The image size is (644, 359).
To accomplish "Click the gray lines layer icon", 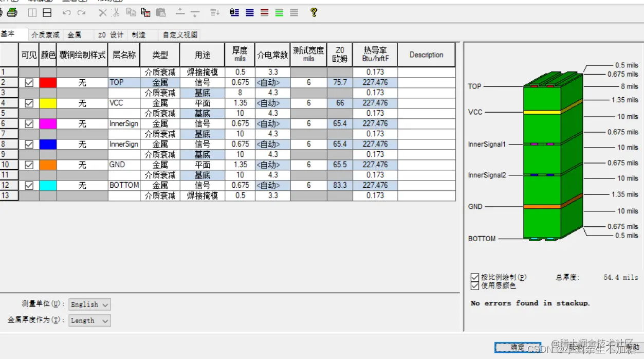I will [294, 13].
